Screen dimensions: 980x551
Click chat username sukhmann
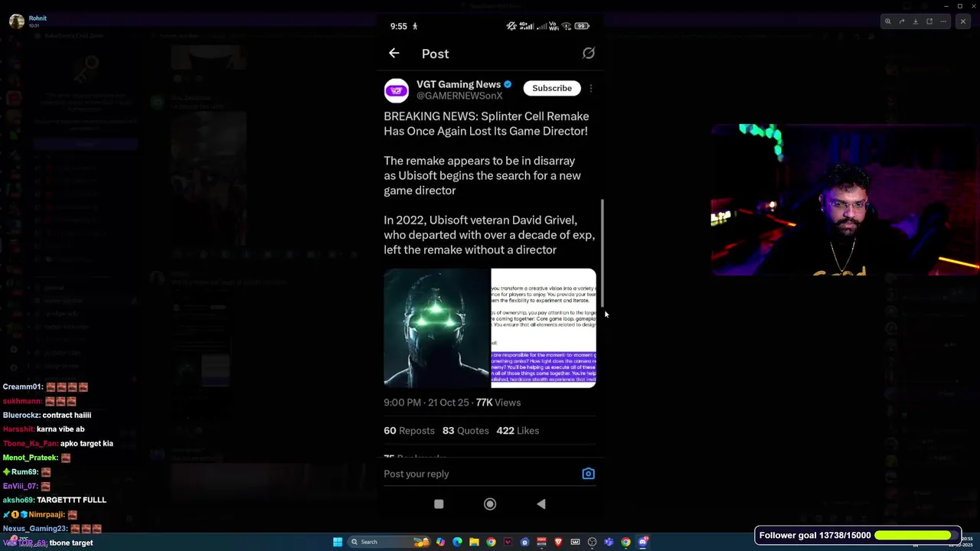pyautogui.click(x=21, y=401)
